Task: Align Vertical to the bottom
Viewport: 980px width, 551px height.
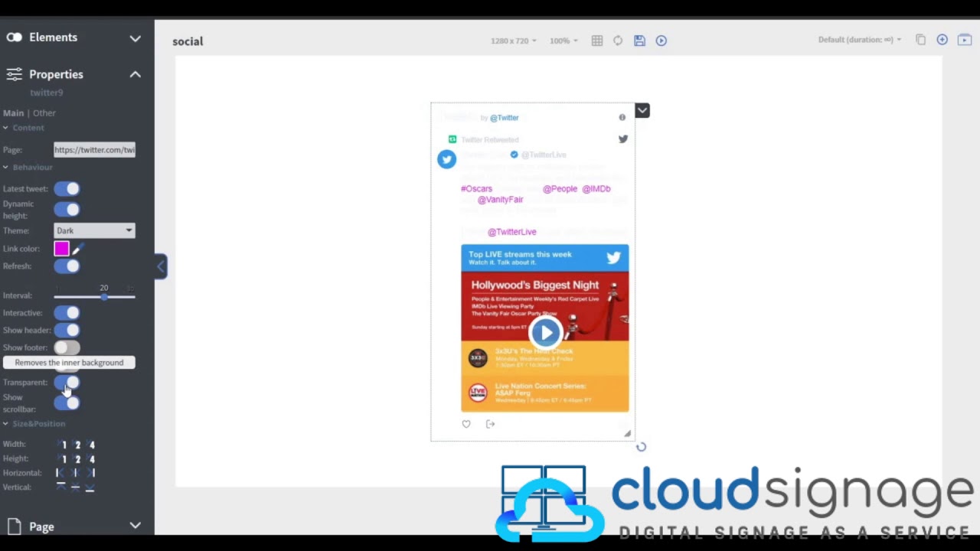Action: [x=90, y=488]
